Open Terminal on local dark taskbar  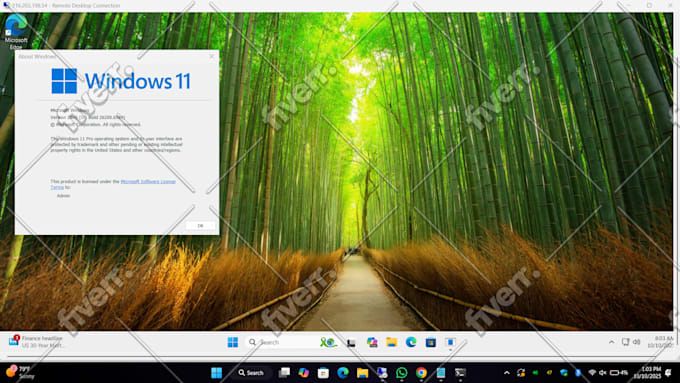461,373
